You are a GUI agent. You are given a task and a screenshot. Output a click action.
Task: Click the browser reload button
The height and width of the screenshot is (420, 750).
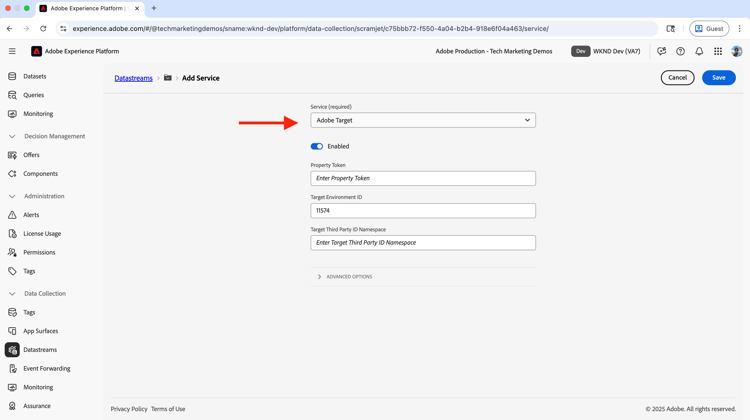pos(43,29)
